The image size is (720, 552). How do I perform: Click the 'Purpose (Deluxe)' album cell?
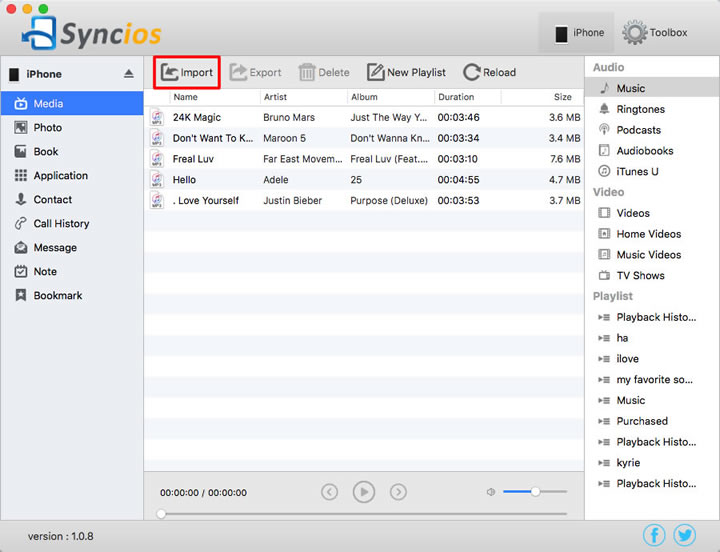point(389,200)
